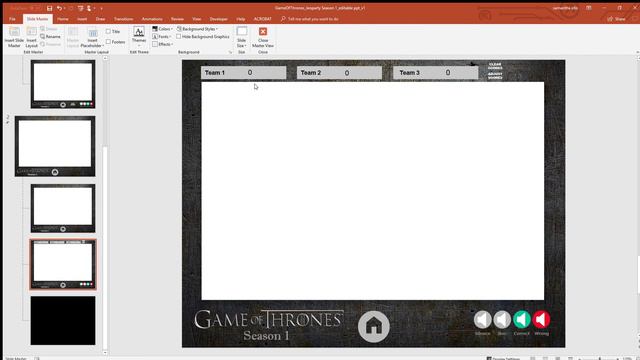640x360 pixels.
Task: Select the layout thumbnail below master 2
Action: pyautogui.click(x=63, y=208)
